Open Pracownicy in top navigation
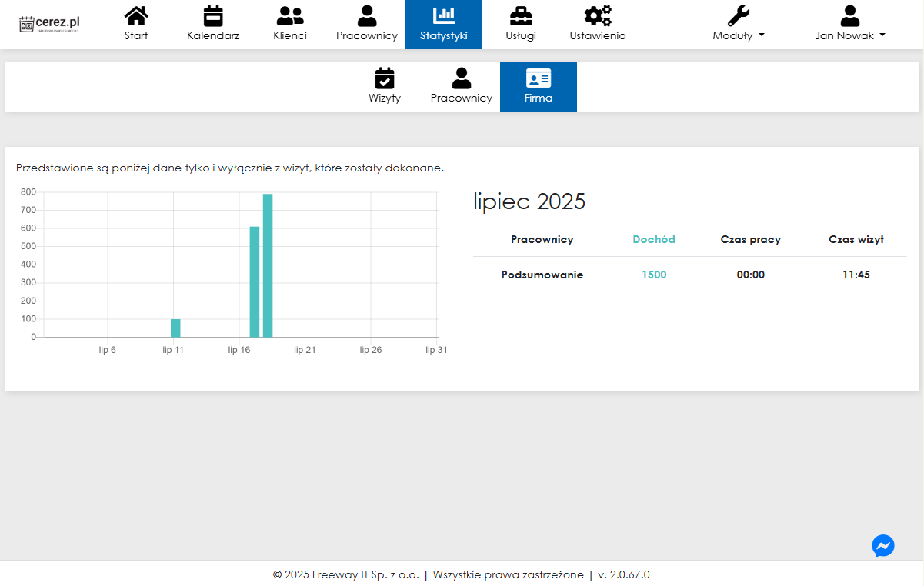Image resolution: width=924 pixels, height=586 pixels. pos(367,24)
